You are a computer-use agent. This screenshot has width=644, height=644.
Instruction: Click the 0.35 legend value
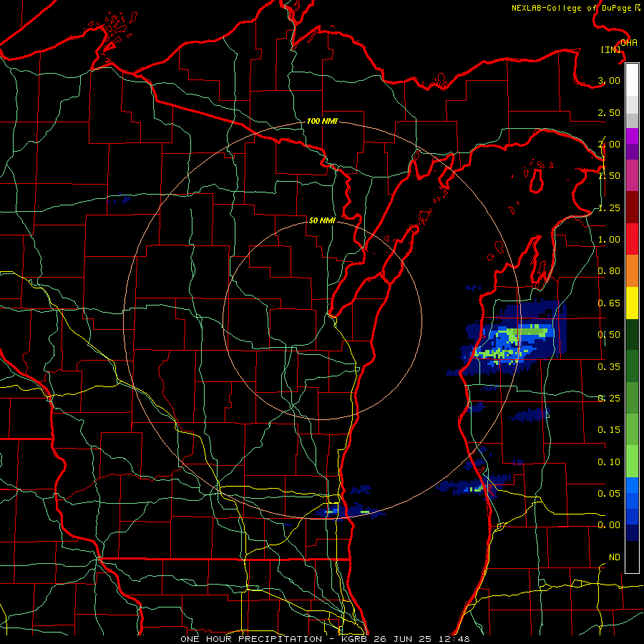pos(609,367)
